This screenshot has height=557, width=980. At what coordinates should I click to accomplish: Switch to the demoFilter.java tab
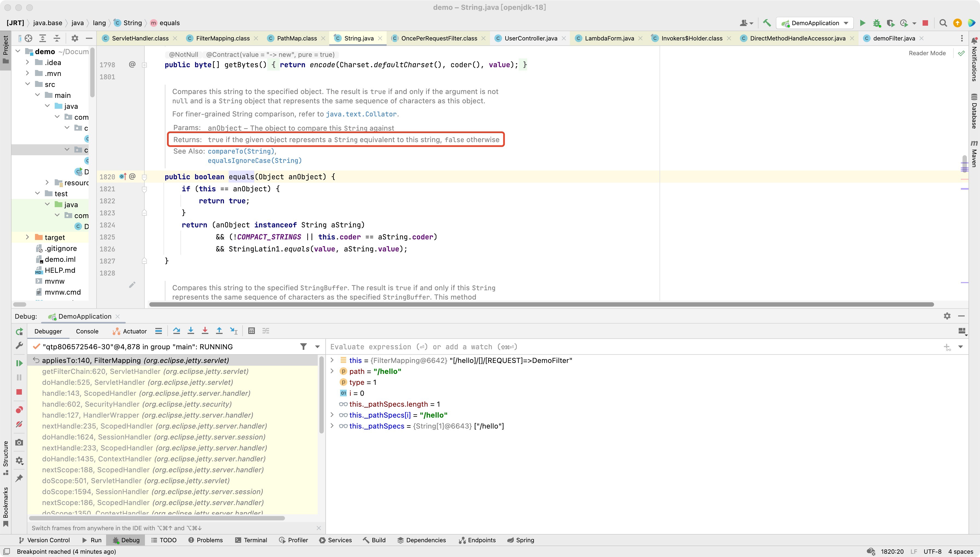point(894,38)
